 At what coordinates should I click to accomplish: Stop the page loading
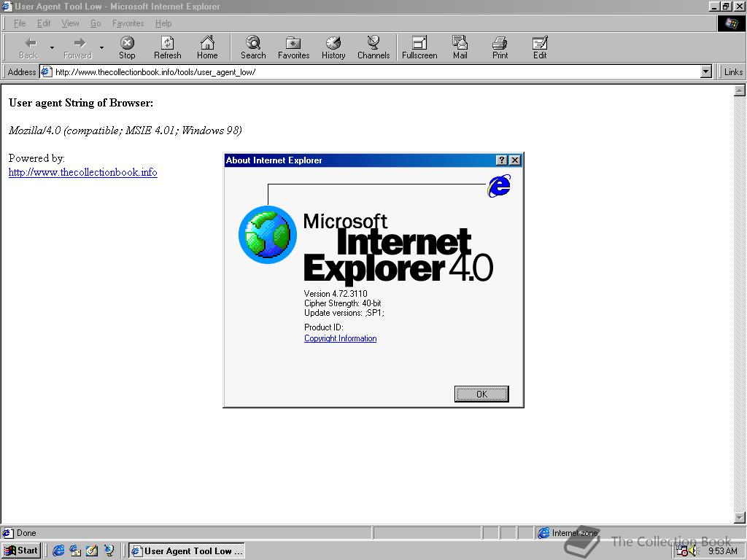click(127, 47)
